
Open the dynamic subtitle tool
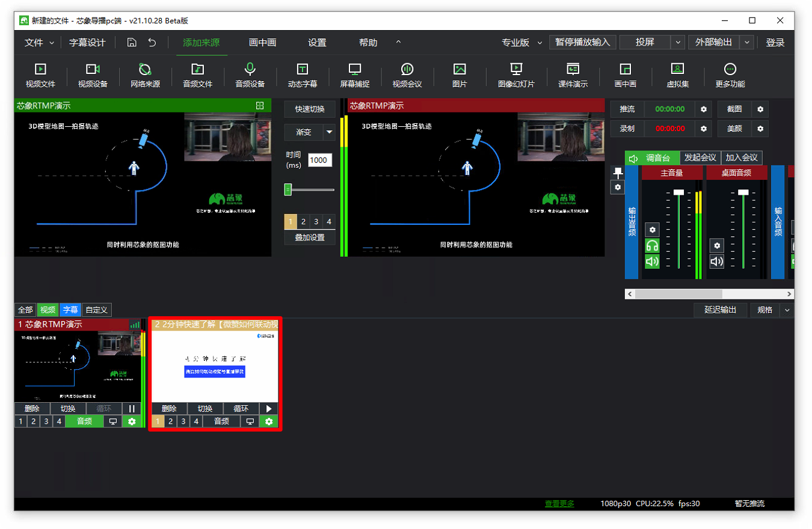(303, 76)
